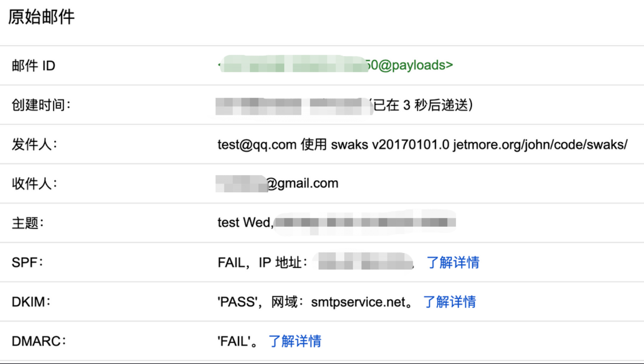Click the 原始邮件 page heading
This screenshot has height=364, width=644.
click(x=42, y=17)
